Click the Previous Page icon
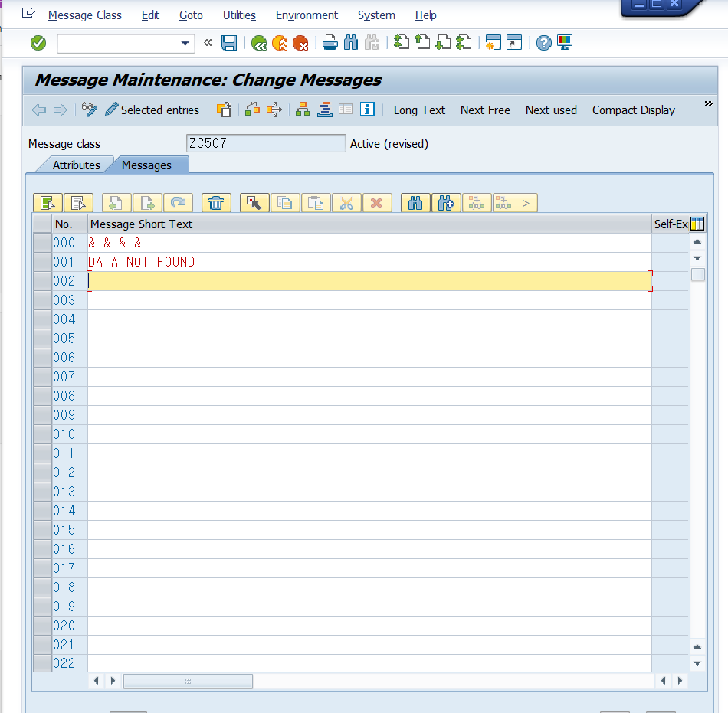This screenshot has width=728, height=713. (422, 43)
